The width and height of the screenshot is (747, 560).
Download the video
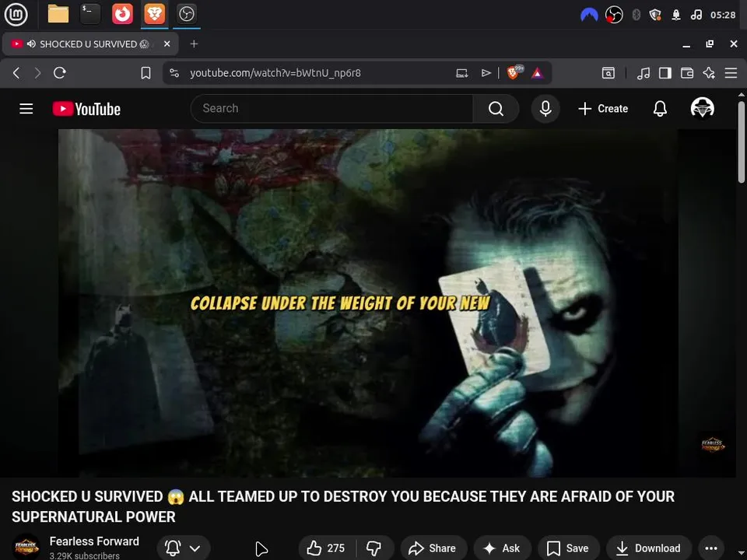[x=649, y=548]
